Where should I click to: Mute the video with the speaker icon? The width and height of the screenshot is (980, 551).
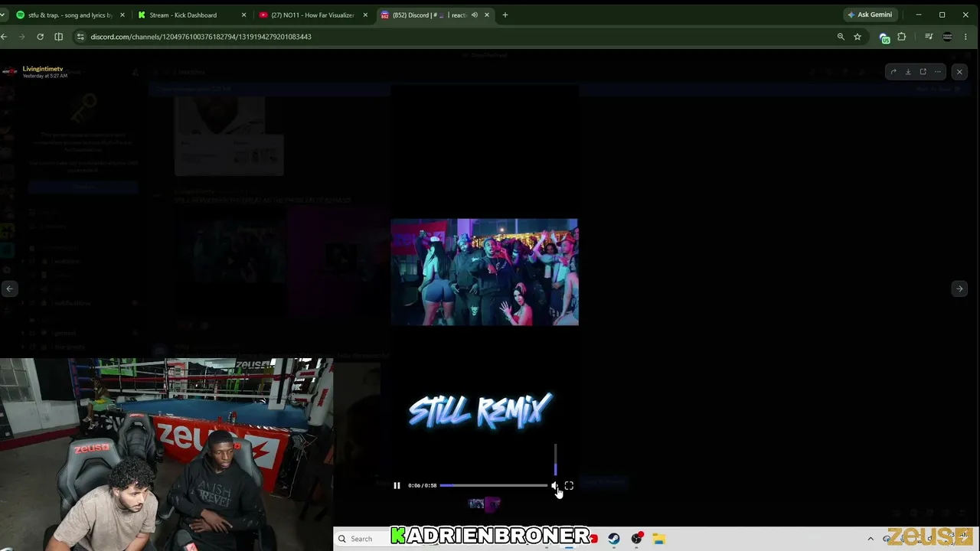click(x=554, y=485)
